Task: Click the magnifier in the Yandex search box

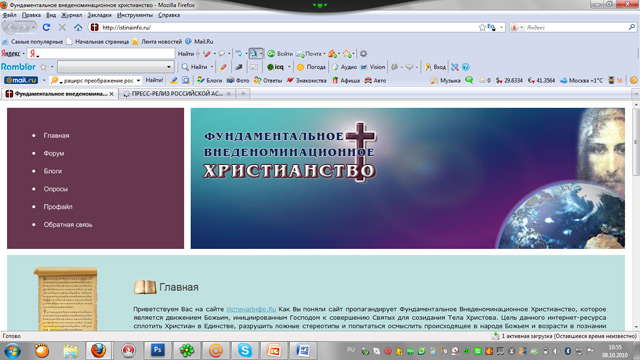Action: coord(631,27)
